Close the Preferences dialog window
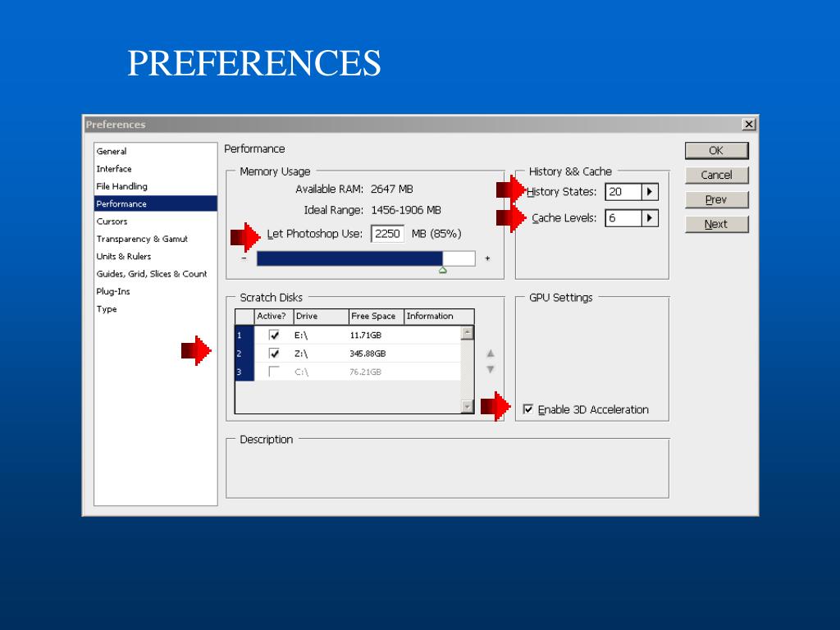840x630 pixels. (x=748, y=125)
